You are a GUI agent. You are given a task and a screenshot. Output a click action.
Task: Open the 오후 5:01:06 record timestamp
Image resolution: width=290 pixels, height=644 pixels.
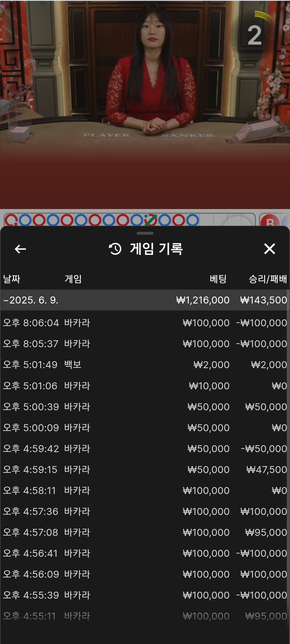30,386
